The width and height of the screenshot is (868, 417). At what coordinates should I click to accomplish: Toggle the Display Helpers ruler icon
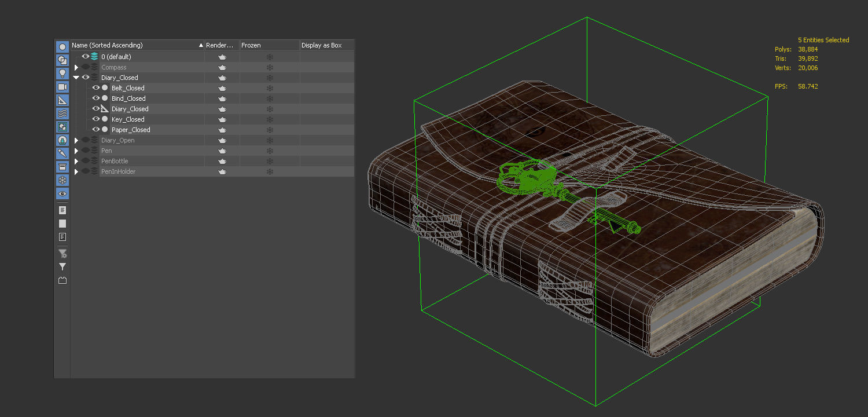tap(62, 100)
